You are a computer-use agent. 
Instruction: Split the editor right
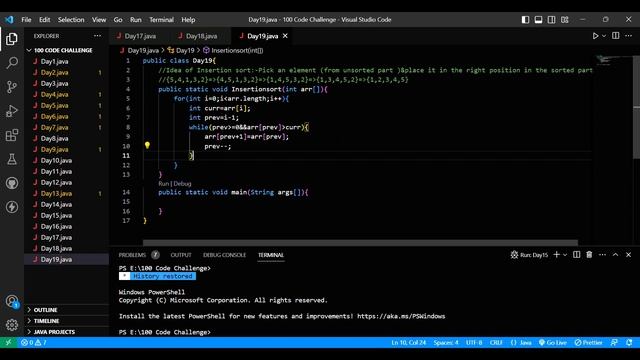[x=616, y=36]
